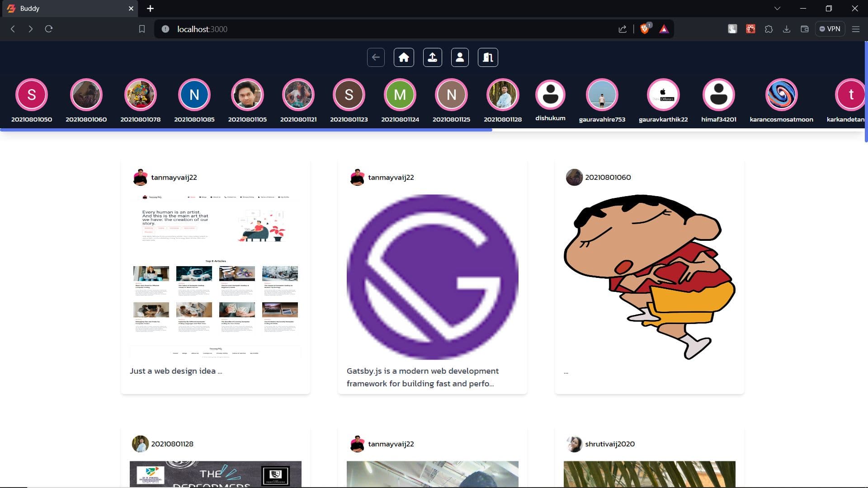Open the Brave wallet icon

coord(805,29)
